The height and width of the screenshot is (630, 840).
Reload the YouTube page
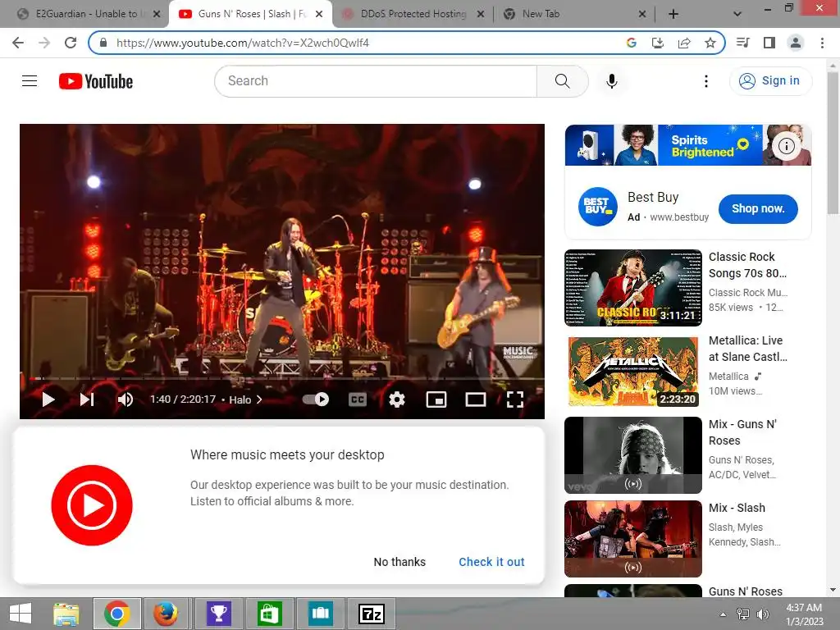pos(71,43)
